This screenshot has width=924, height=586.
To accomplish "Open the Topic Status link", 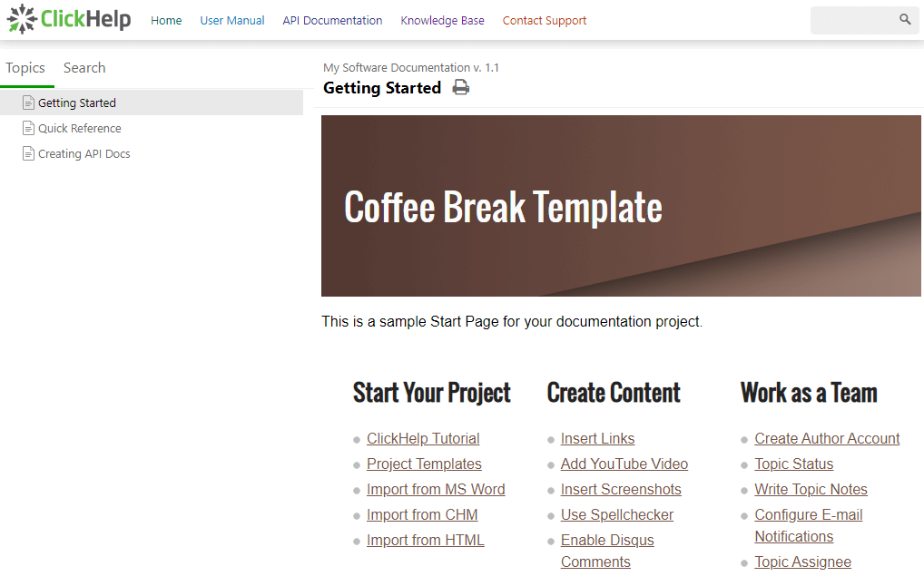I will pos(793,464).
